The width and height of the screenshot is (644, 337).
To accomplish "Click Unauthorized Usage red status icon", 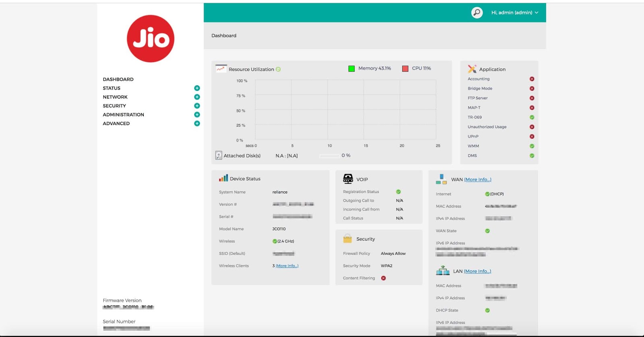I will (532, 127).
